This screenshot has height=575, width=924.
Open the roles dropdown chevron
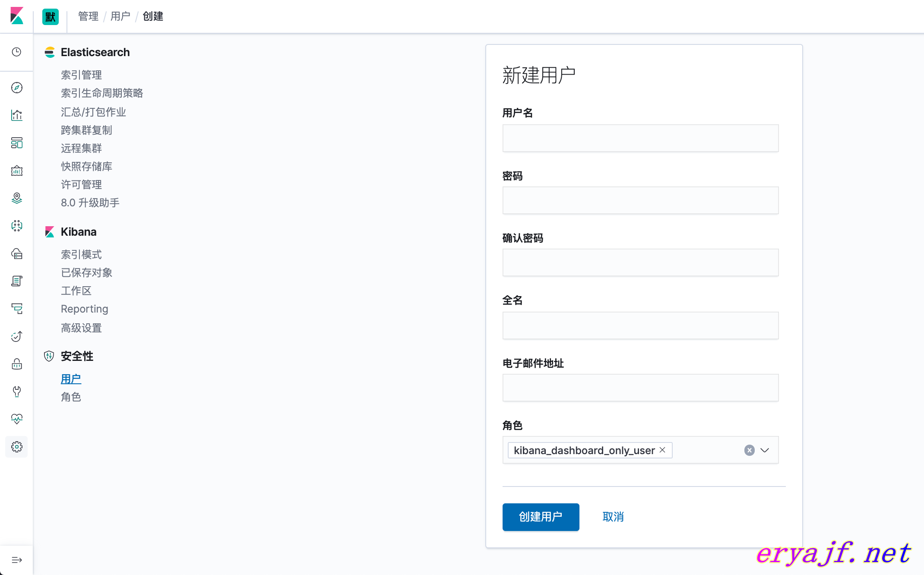(765, 450)
